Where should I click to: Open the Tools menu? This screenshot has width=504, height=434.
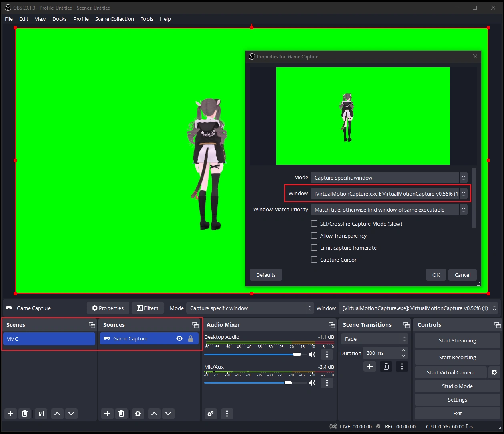[147, 19]
